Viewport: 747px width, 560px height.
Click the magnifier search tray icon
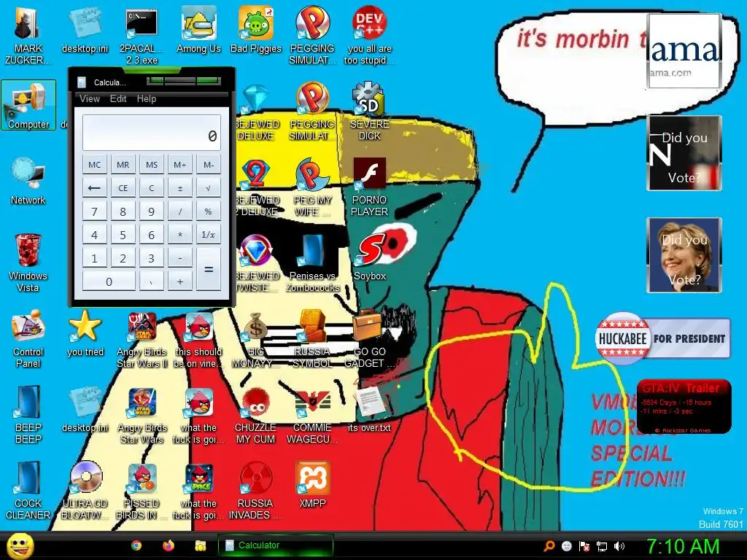(x=549, y=546)
